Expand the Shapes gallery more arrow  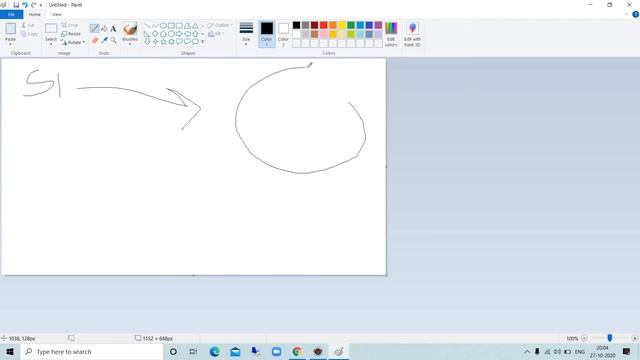203,42
